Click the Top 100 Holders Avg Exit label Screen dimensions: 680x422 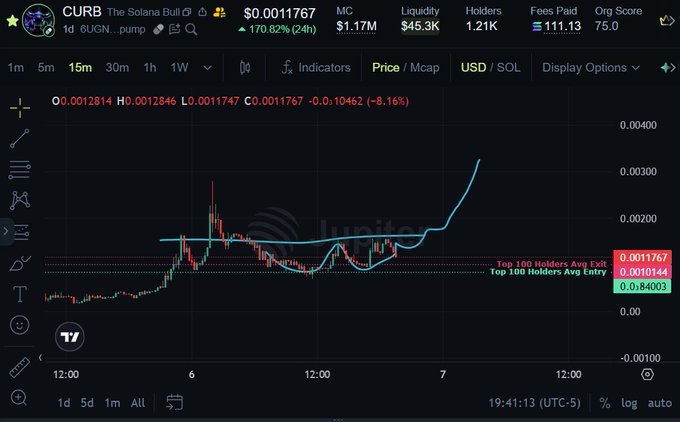551,264
